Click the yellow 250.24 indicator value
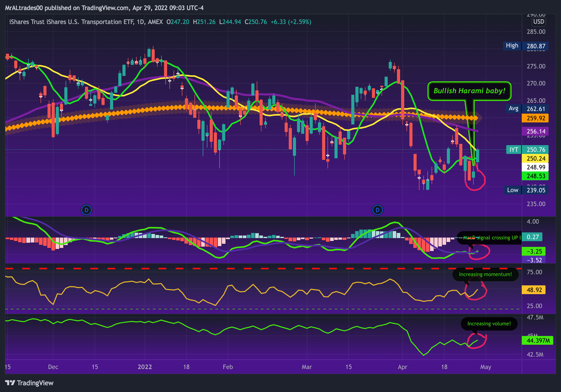Screen dimensions: 561x392 click(535, 158)
